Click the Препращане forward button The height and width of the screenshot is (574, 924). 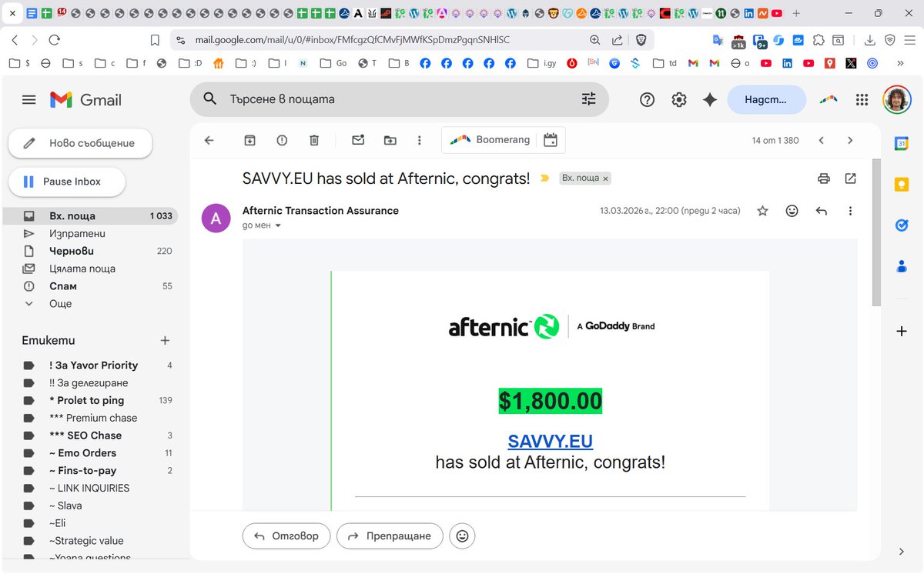point(390,536)
